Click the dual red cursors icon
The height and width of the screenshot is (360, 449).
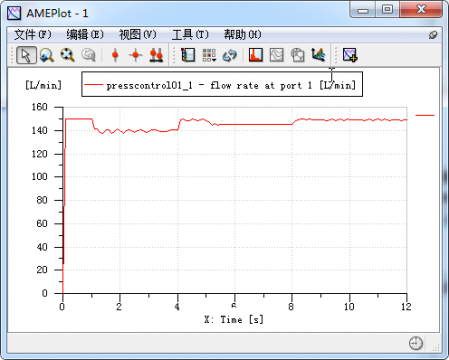(x=156, y=55)
